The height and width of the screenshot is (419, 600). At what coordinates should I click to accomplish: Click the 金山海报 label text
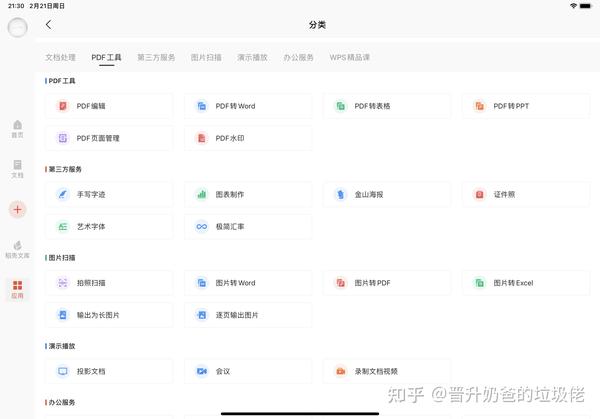point(369,194)
